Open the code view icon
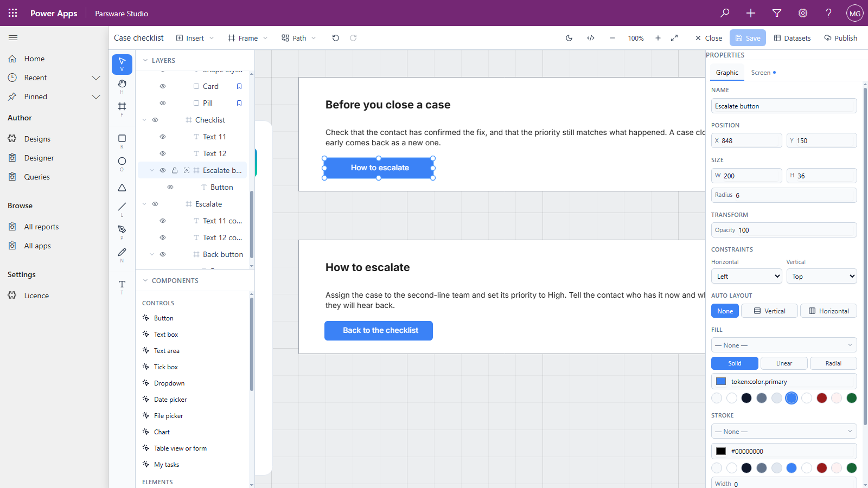 click(591, 38)
